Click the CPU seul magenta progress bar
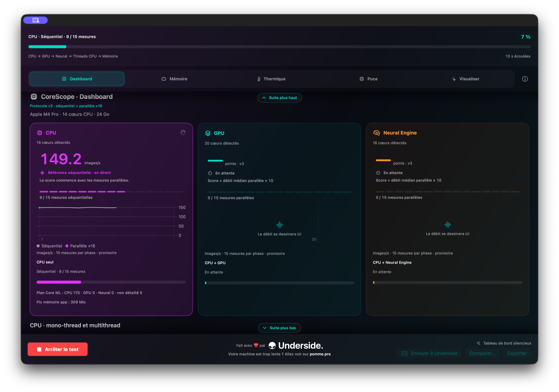559x392 pixels. point(111,282)
